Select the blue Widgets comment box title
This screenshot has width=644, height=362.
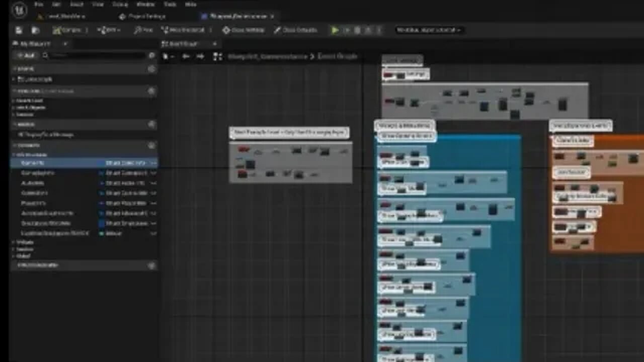[x=405, y=125]
